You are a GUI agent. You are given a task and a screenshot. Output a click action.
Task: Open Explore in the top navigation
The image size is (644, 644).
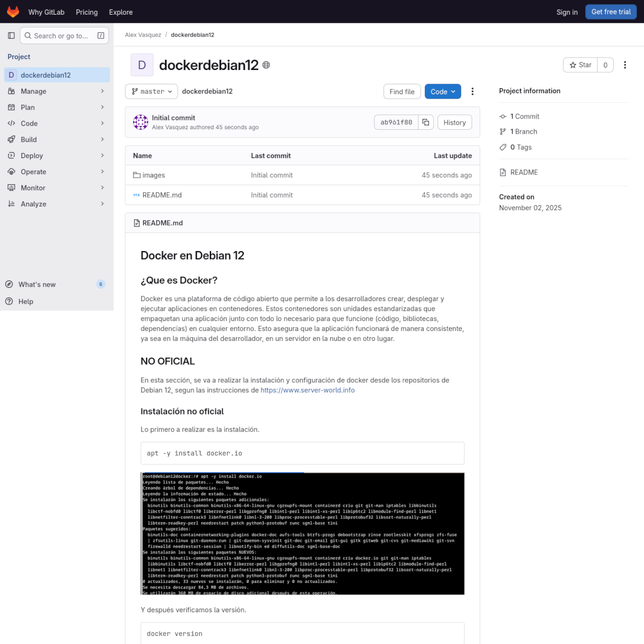point(121,12)
